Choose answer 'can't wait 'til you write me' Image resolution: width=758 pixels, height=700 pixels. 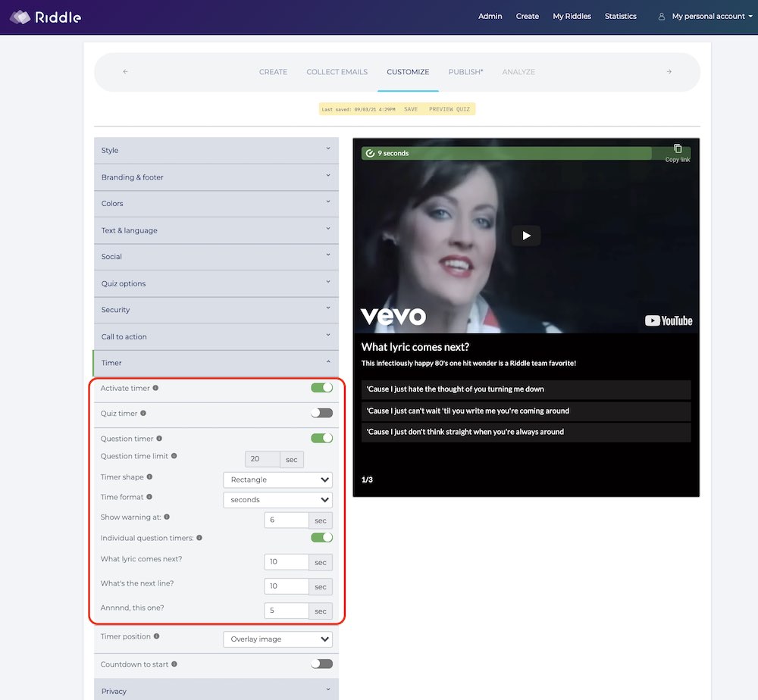(x=526, y=411)
